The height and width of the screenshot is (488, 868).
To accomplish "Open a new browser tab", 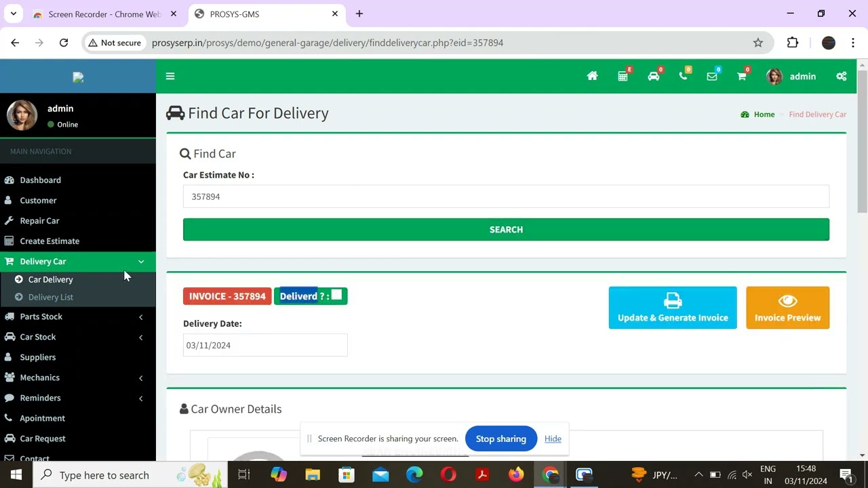I will (359, 14).
